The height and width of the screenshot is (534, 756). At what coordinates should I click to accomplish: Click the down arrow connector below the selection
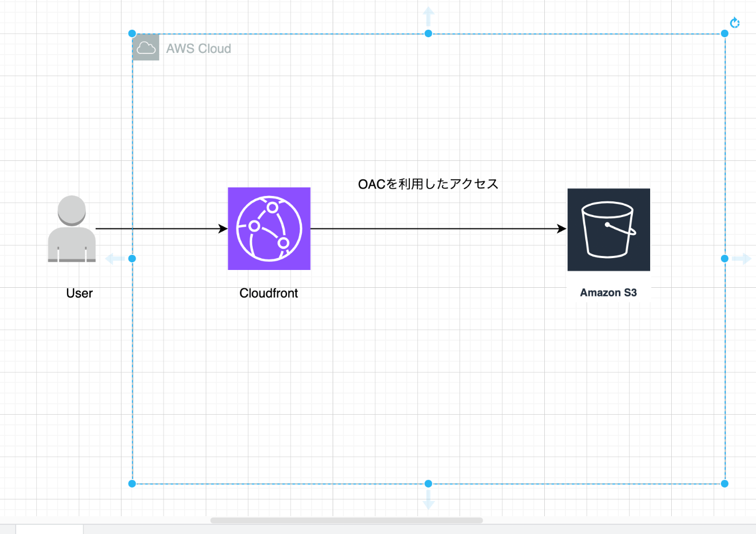pos(428,500)
